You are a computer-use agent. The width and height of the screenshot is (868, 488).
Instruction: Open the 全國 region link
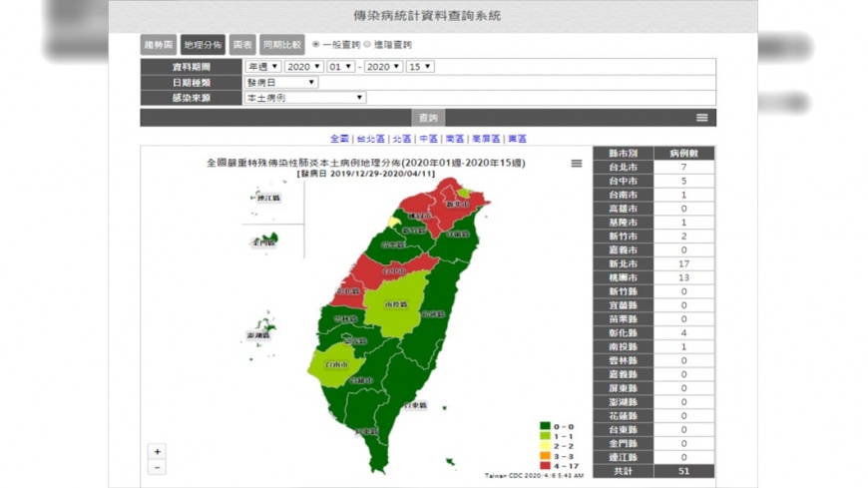tap(339, 139)
